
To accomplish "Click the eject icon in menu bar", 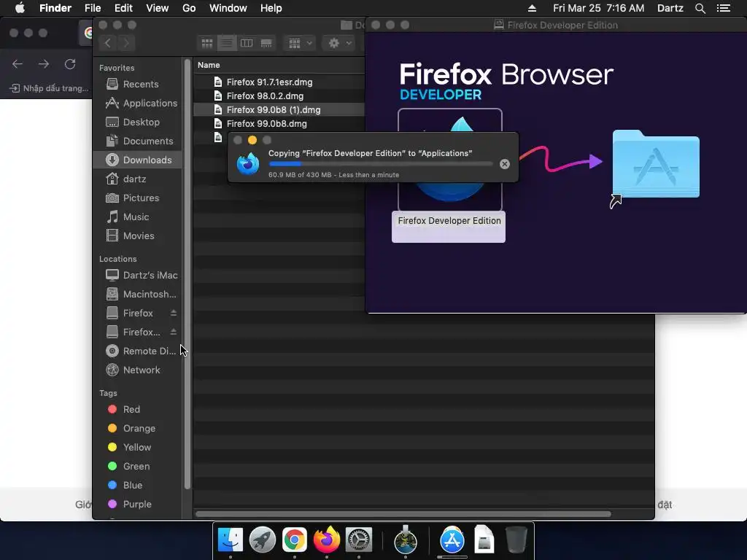I will pyautogui.click(x=532, y=8).
